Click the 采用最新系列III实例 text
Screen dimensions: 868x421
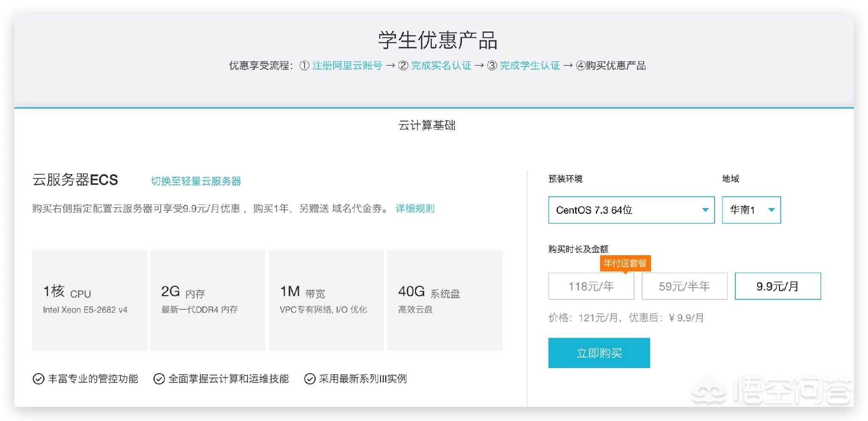coord(363,379)
